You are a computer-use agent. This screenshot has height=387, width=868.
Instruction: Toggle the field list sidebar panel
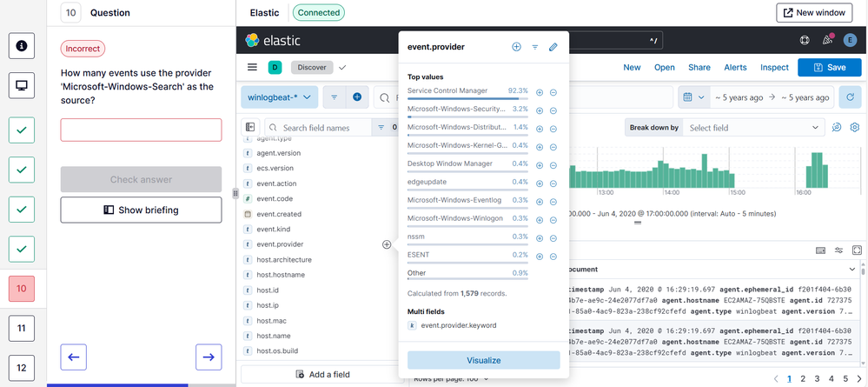[251, 128]
